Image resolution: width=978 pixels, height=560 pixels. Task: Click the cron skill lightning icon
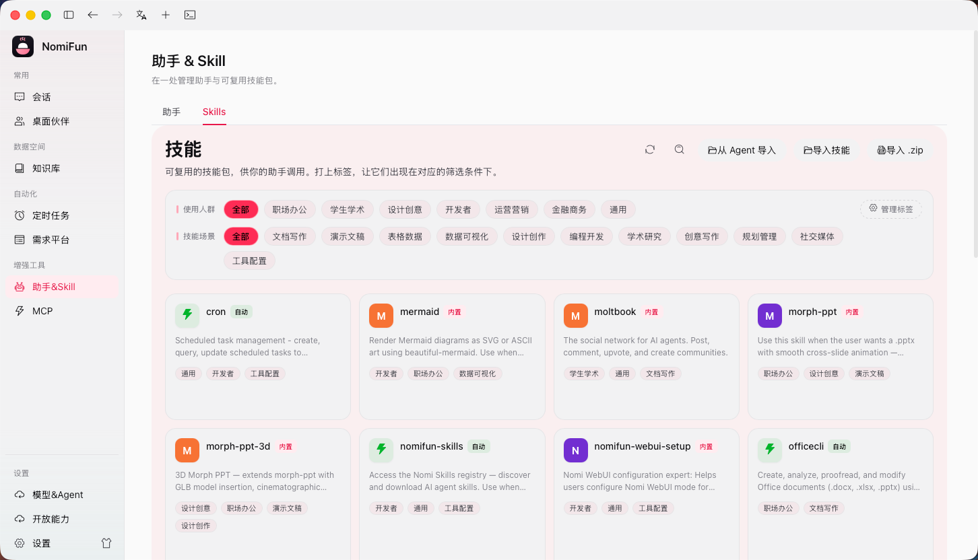pyautogui.click(x=187, y=316)
